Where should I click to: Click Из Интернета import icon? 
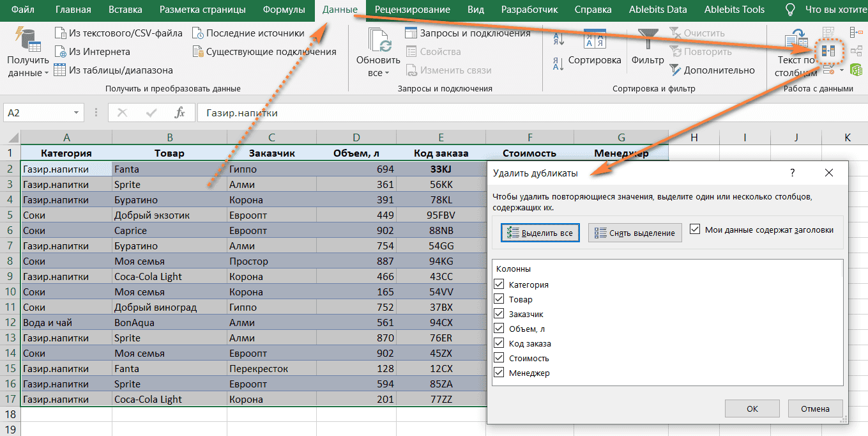tap(60, 52)
